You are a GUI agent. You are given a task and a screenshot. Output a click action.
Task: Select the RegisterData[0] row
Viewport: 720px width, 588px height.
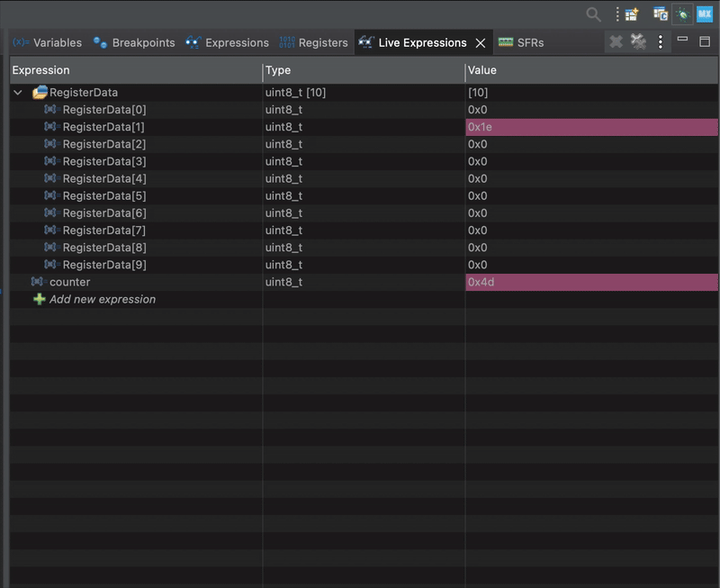click(364, 110)
